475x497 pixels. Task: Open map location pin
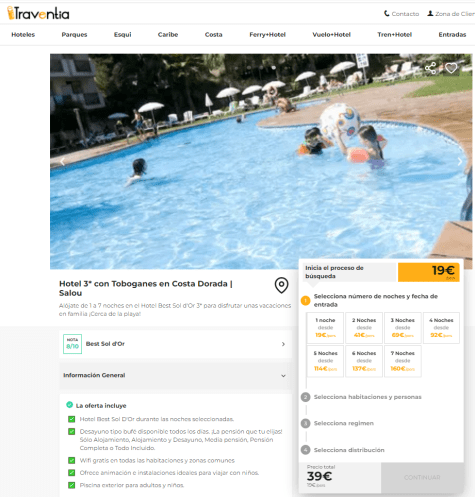click(x=281, y=285)
